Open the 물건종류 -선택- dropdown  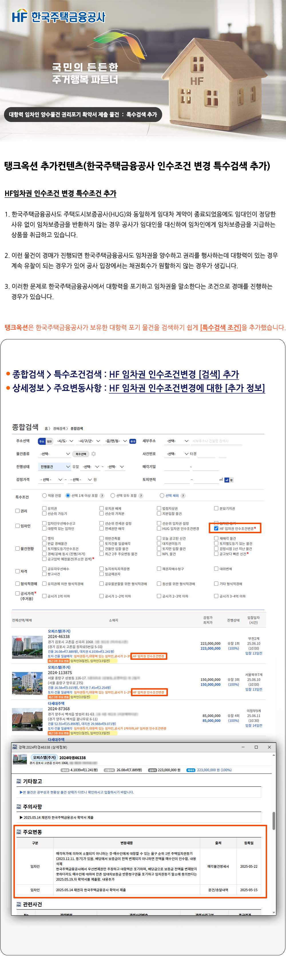click(x=55, y=454)
